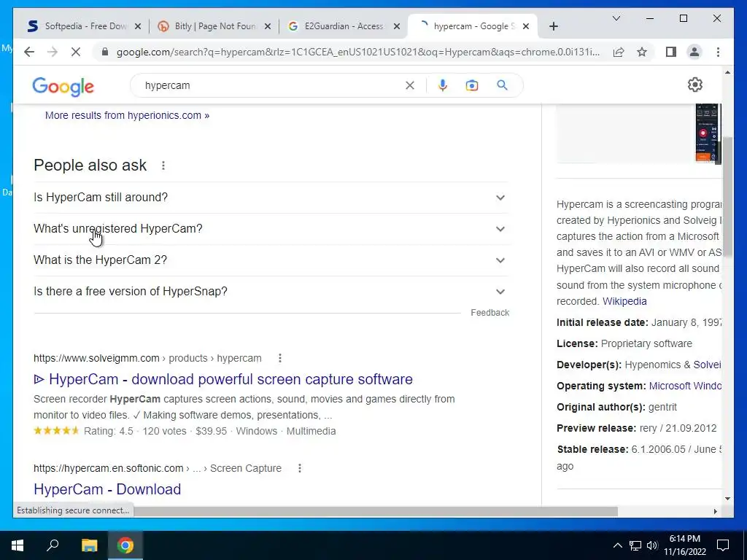747x560 pixels.
Task: Open the Chrome side panel icon
Action: tap(671, 52)
